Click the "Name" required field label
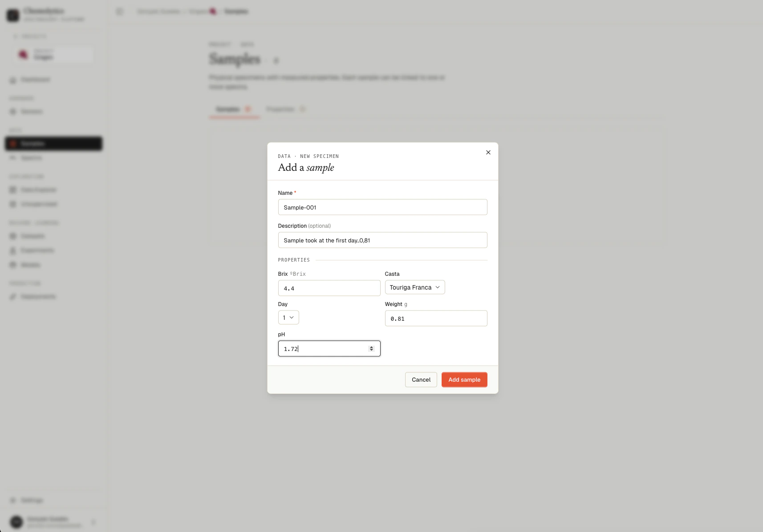 (287, 193)
